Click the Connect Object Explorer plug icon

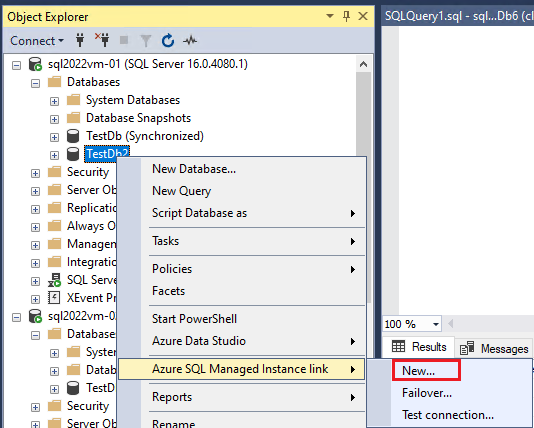pos(80,41)
